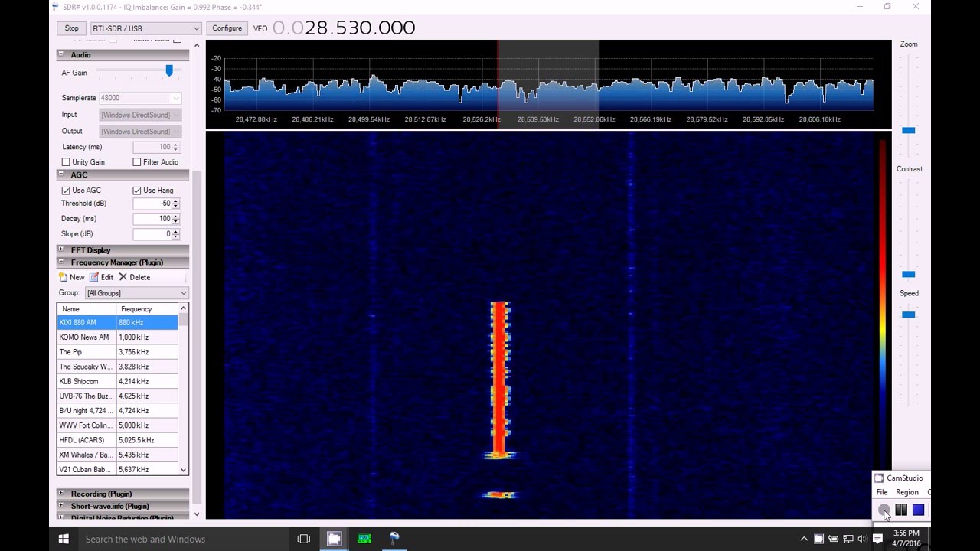This screenshot has height=551, width=980.
Task: Click Edit in Frequency Manager
Action: coord(102,277)
